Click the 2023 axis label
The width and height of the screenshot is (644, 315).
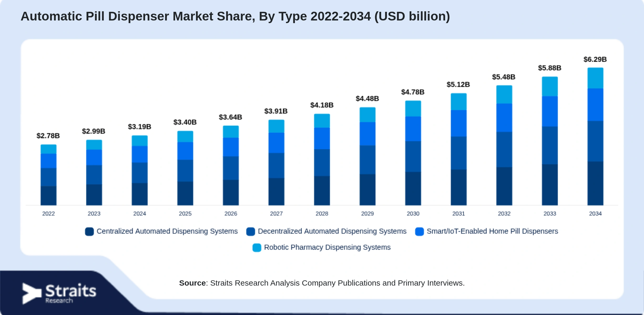94,214
